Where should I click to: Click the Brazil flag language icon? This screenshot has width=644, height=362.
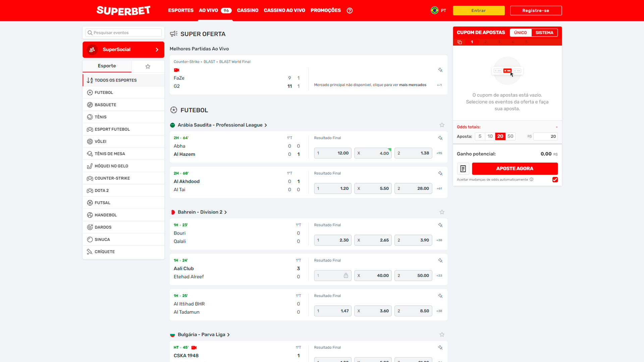[434, 10]
